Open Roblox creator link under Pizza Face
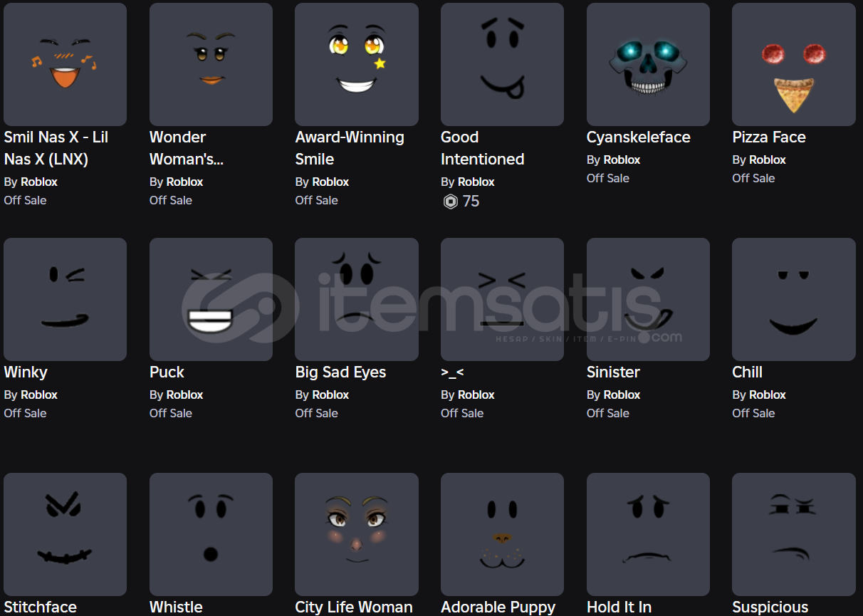Viewport: 863px width, 616px height. point(768,160)
